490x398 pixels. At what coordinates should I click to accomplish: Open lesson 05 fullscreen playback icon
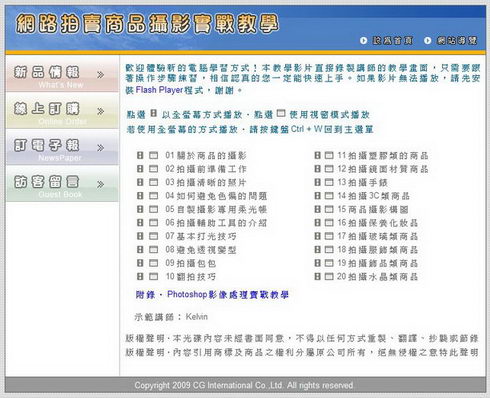[140, 209]
